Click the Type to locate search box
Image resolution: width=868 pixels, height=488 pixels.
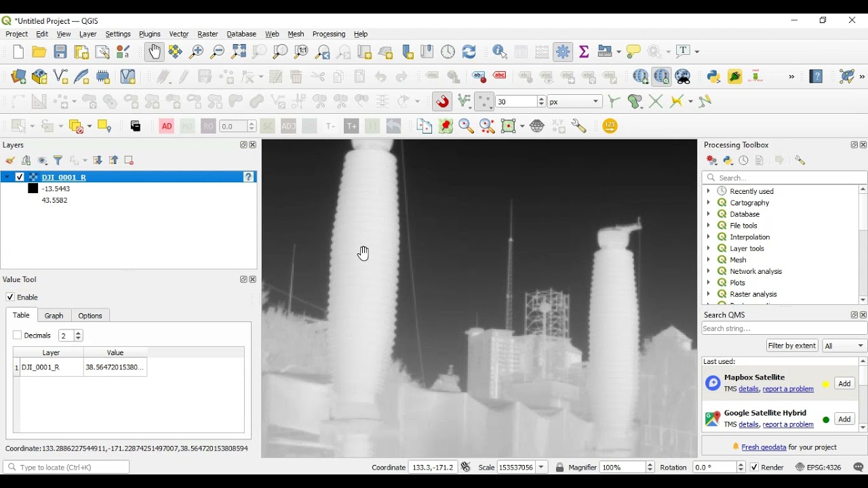[x=66, y=468]
